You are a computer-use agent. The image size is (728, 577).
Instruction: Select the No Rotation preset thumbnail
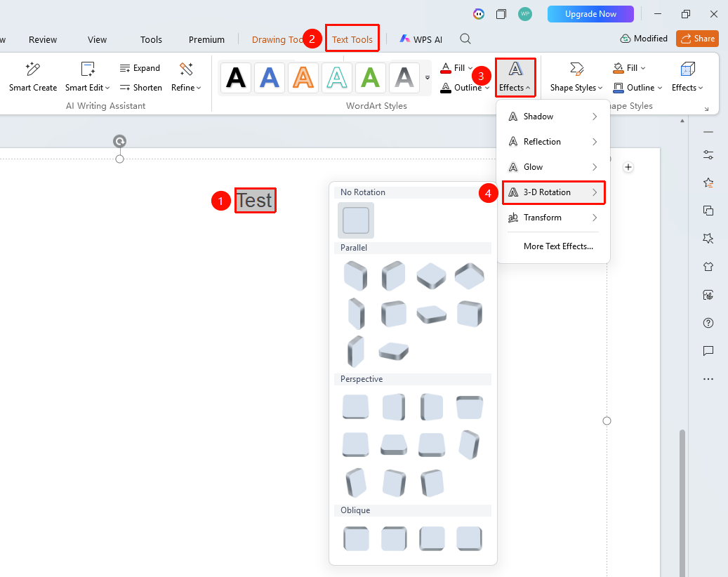[356, 220]
